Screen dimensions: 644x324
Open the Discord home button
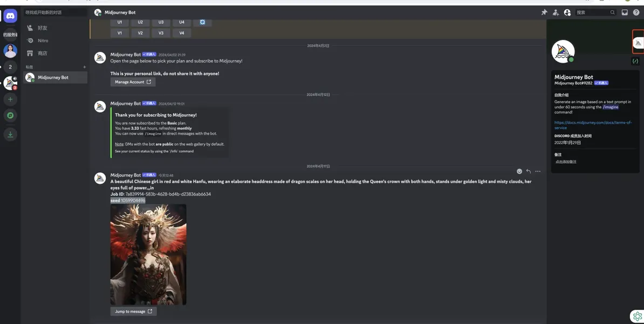tap(10, 16)
